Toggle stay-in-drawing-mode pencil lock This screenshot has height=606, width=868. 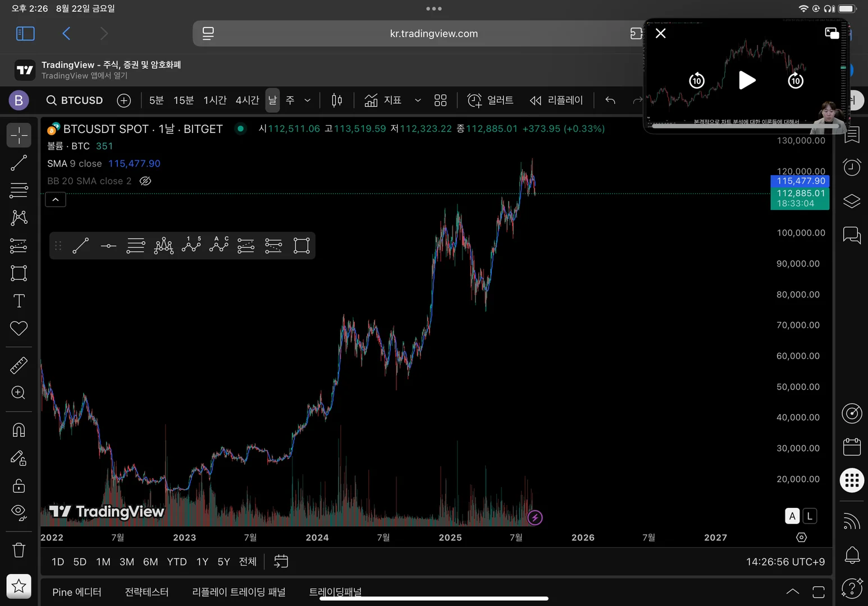click(19, 458)
